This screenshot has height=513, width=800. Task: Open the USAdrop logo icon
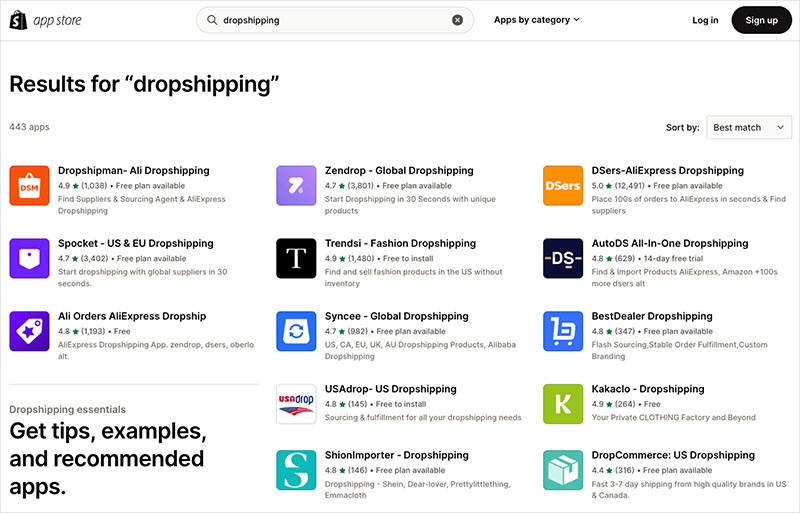(x=296, y=404)
